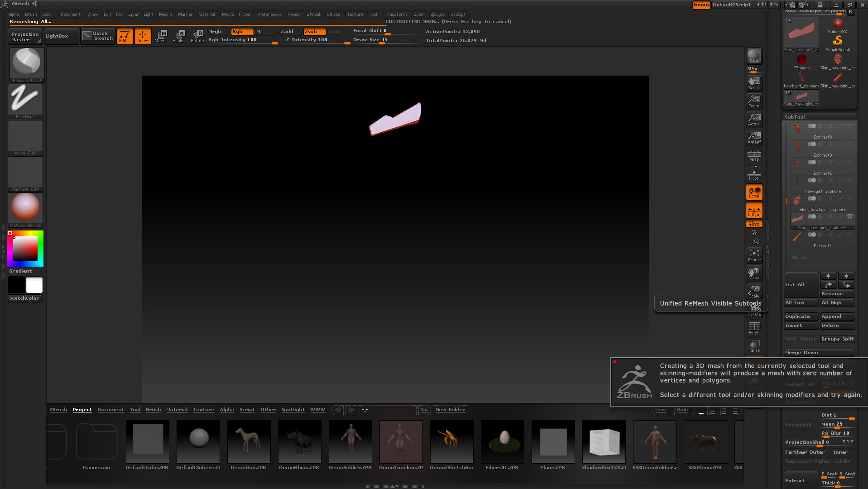
Task: Click the Draw Size slider
Action: click(x=387, y=40)
